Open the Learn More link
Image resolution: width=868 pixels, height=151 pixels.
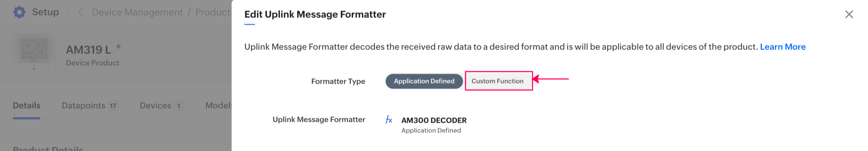[783, 47]
